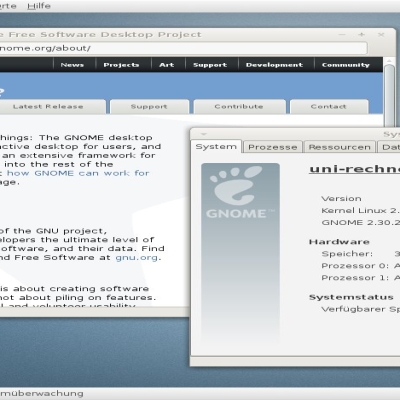This screenshot has height=400, width=400.
Task: Minimize the browser window
Action: click(x=342, y=34)
